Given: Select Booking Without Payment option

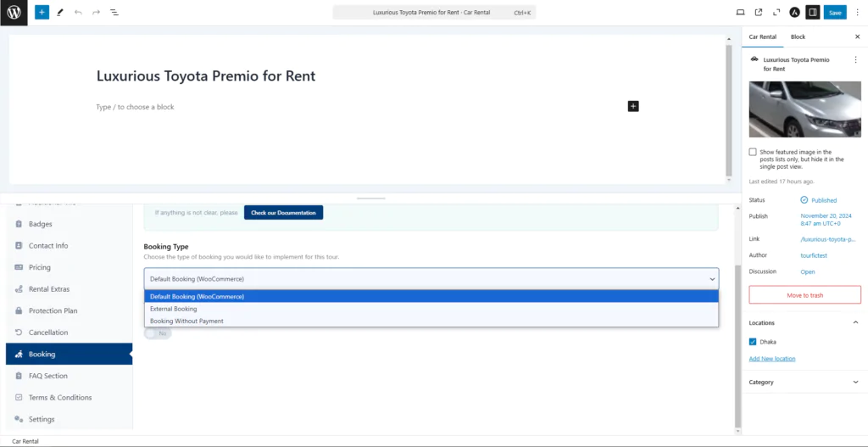Looking at the screenshot, I should tap(431, 321).
